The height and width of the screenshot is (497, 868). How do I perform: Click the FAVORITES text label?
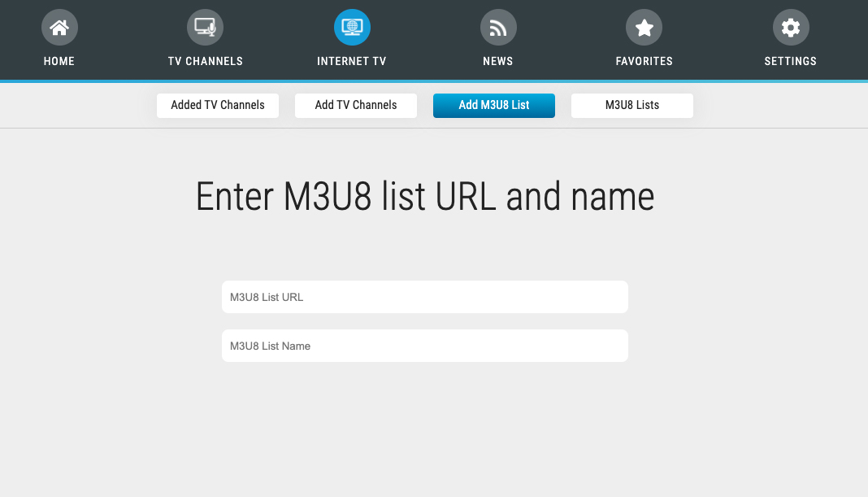pyautogui.click(x=644, y=61)
